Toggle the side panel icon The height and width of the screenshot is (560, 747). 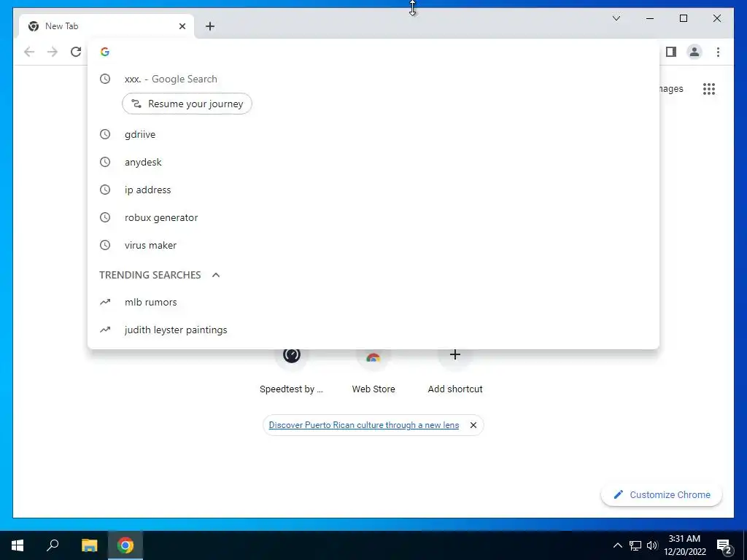coord(671,52)
